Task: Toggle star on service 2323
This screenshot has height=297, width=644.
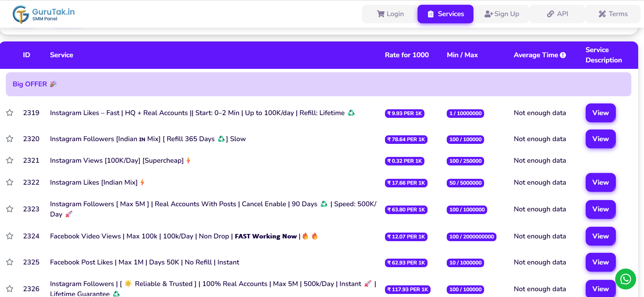Action: pyautogui.click(x=10, y=209)
